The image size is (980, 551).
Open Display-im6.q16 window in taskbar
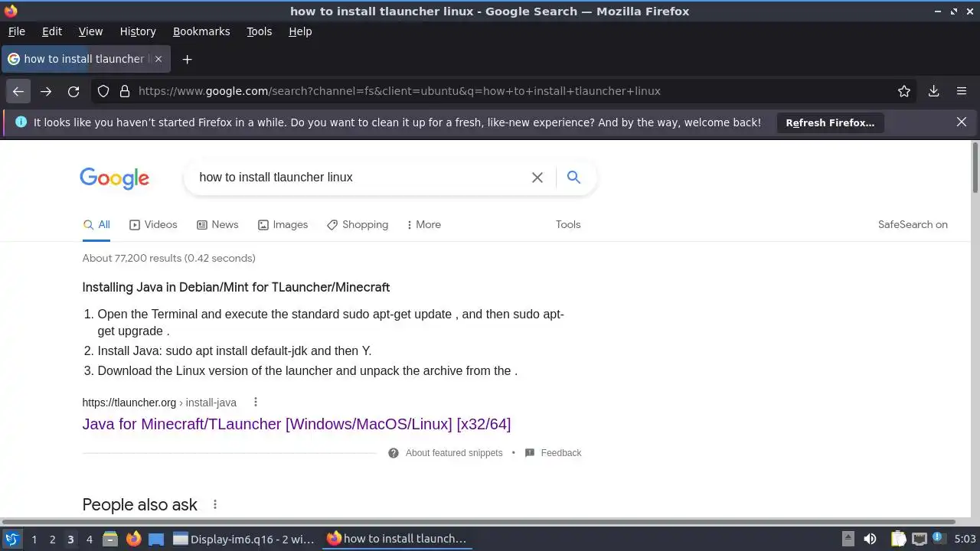click(x=243, y=540)
